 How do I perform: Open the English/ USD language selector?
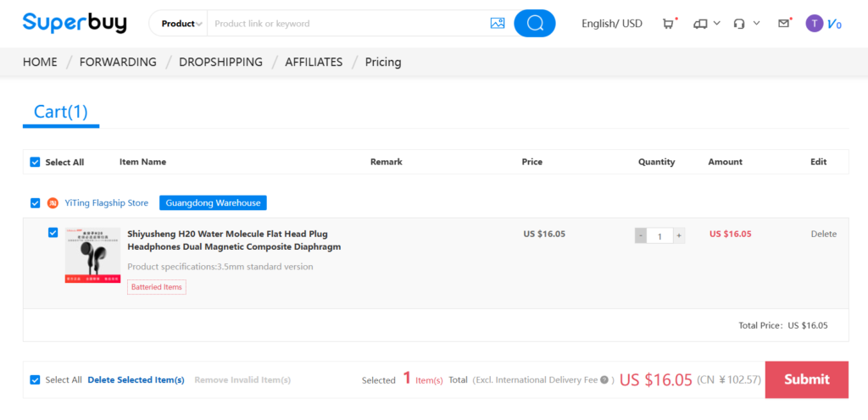(611, 24)
